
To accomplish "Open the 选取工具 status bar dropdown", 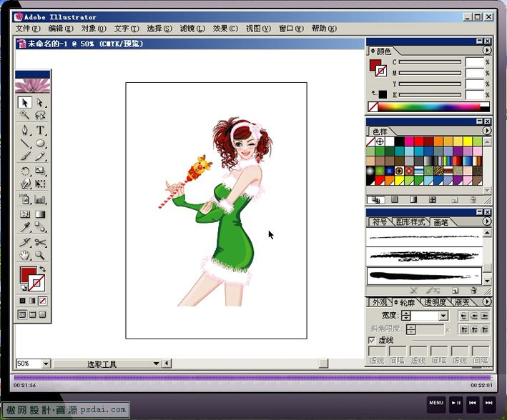I will click(x=156, y=364).
